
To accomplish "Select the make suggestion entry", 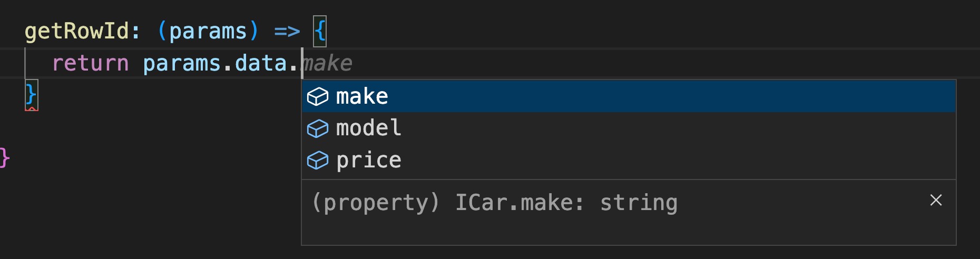I will [x=629, y=96].
